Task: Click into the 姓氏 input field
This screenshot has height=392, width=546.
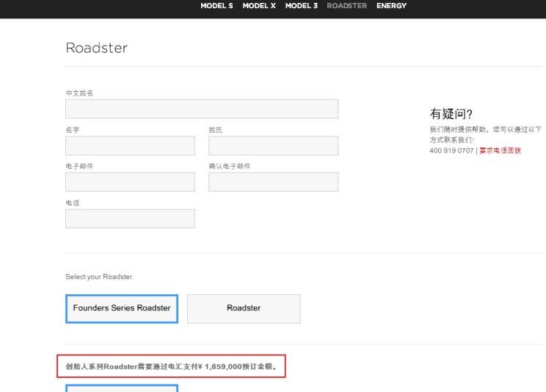Action: pyautogui.click(x=273, y=145)
